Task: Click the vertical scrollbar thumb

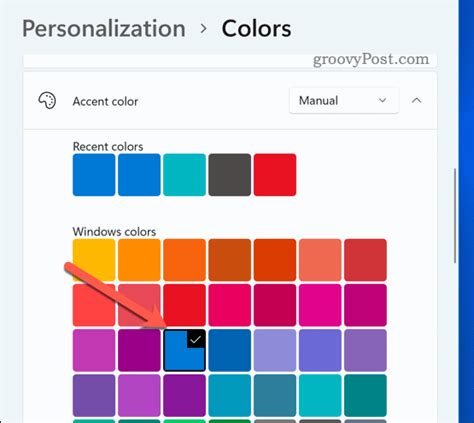Action: point(455,216)
